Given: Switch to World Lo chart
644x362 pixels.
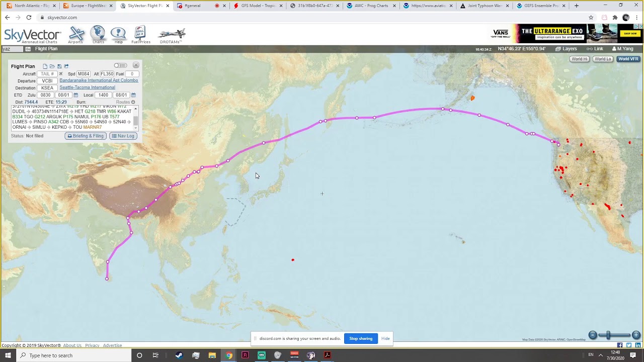Looking at the screenshot, I should point(603,59).
